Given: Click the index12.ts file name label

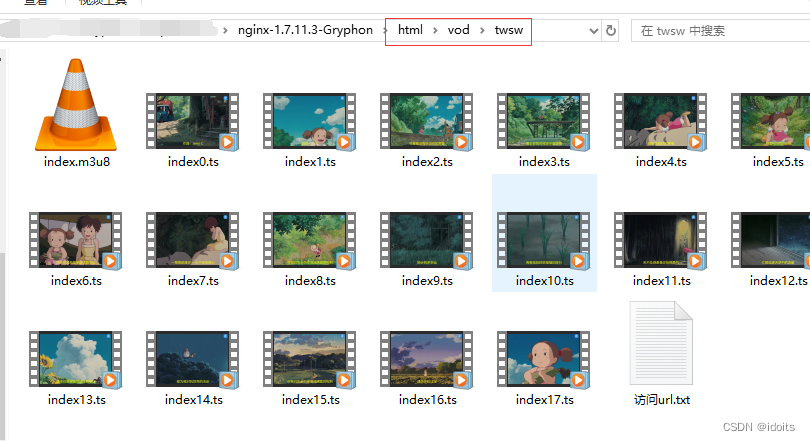Looking at the screenshot, I should [778, 280].
